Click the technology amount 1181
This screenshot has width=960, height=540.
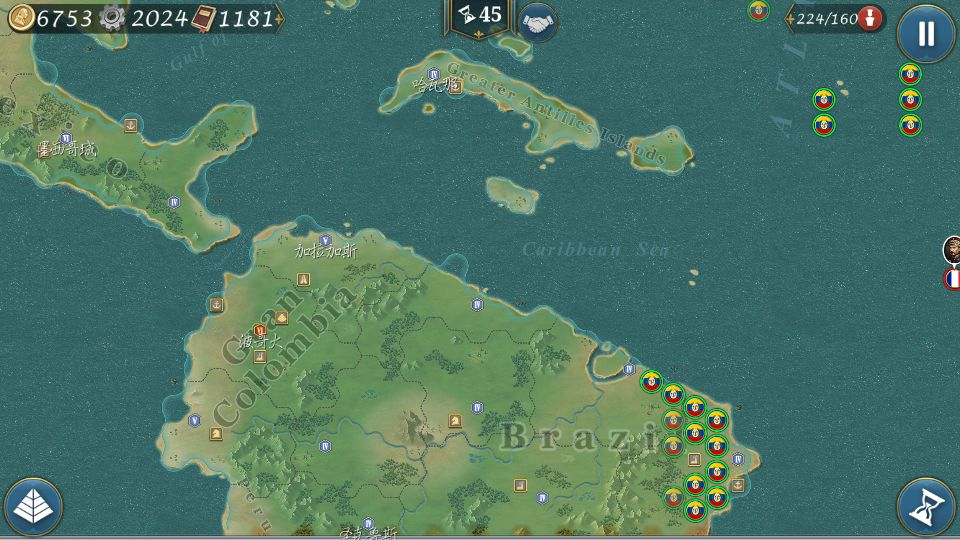click(x=246, y=19)
